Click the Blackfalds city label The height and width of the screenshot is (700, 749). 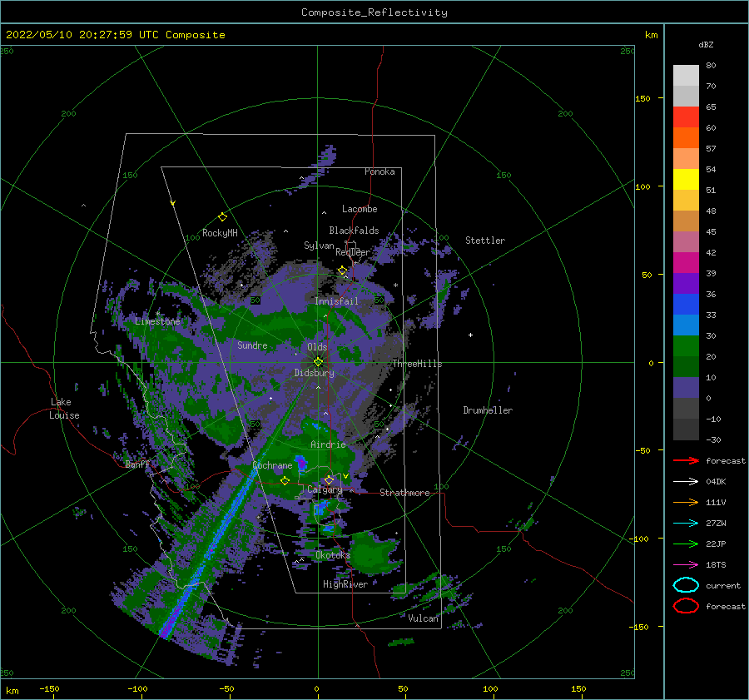[354, 231]
